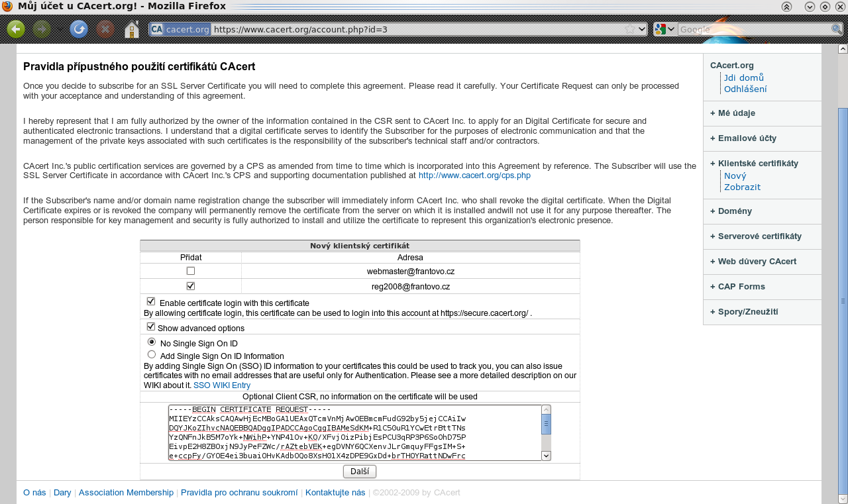Viewport: 848px width, 504px height.
Task: Open the O nás footer link
Action: (34, 492)
